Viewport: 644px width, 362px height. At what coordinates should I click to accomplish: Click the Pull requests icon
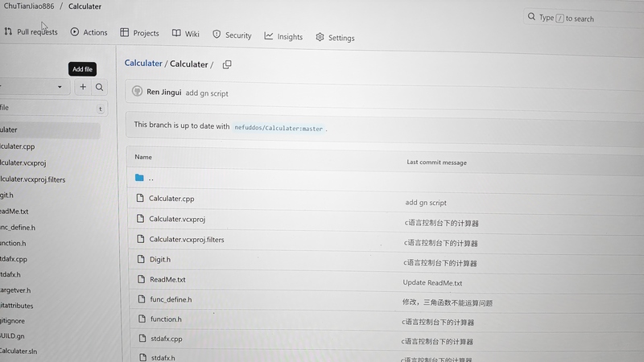coord(8,31)
